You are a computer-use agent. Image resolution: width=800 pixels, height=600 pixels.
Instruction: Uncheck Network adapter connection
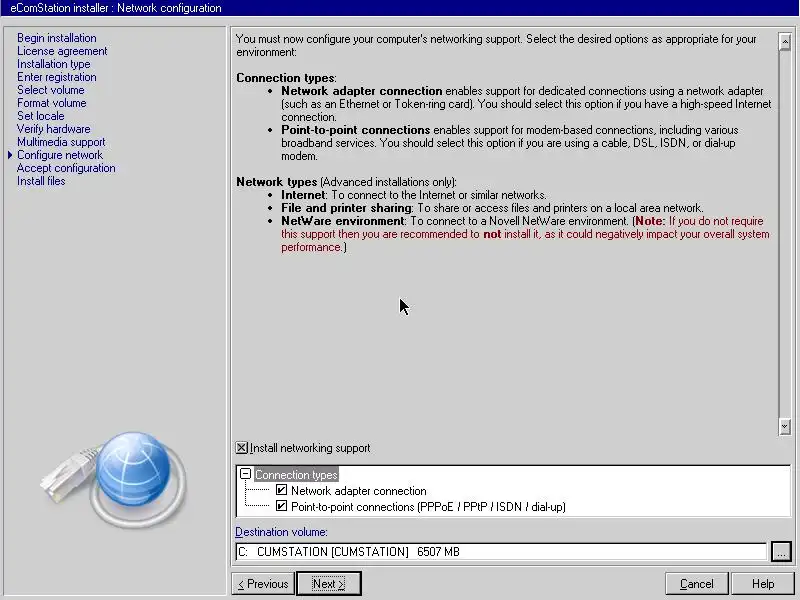coord(281,490)
